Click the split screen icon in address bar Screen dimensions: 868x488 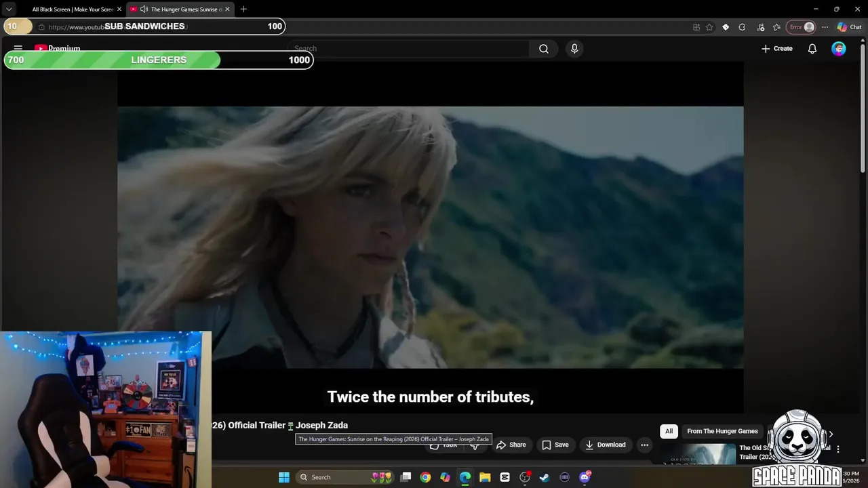[x=696, y=27]
